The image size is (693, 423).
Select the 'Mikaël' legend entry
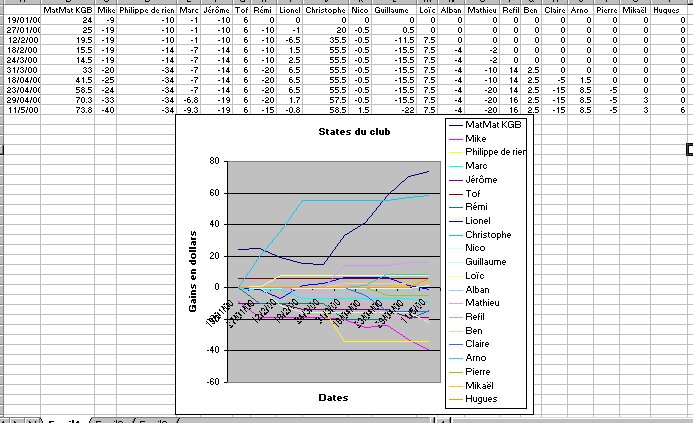(x=472, y=385)
